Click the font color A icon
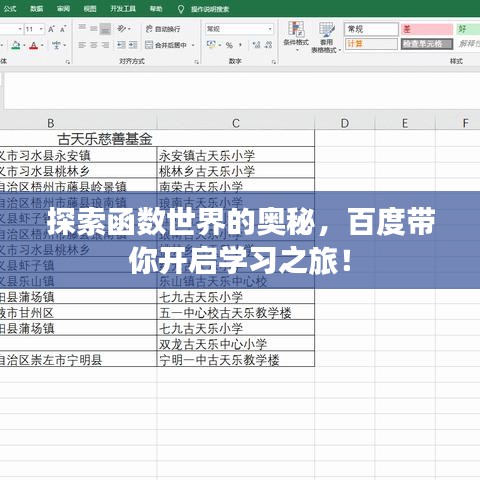 click(34, 45)
